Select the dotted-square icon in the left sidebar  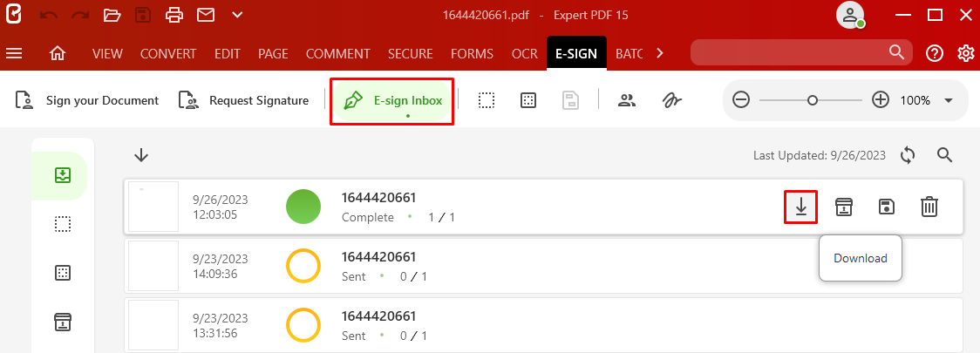pyautogui.click(x=62, y=273)
